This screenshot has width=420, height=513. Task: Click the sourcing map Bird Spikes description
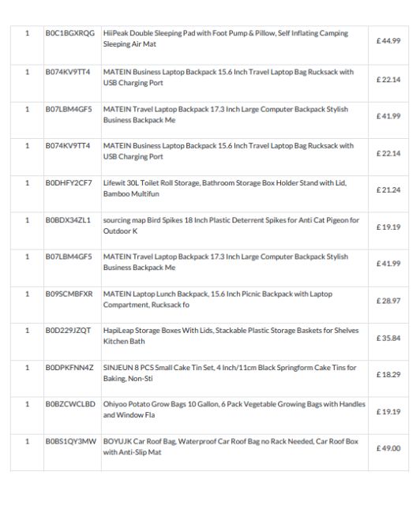231,226
